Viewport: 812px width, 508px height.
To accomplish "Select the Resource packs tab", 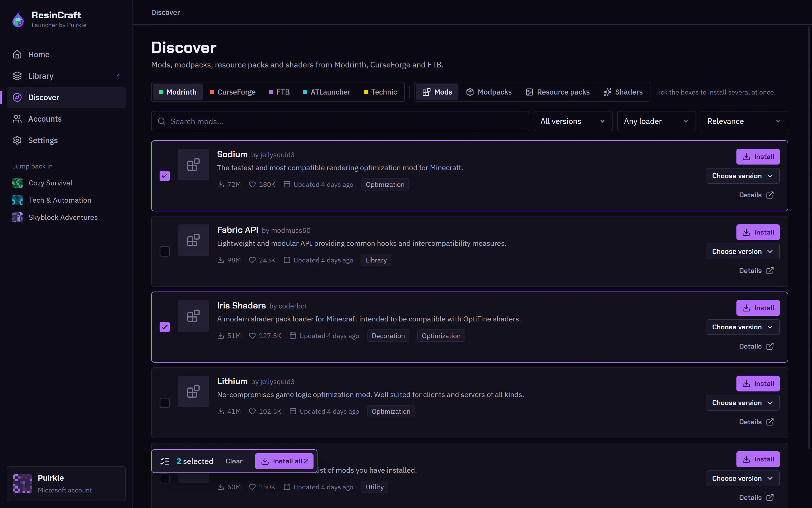I will 558,92.
